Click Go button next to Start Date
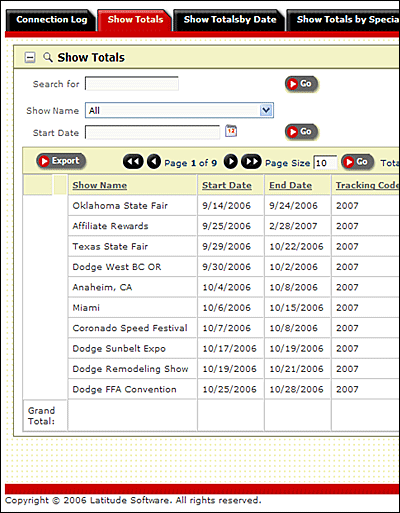Screen dimensions: 400x513 301,132
